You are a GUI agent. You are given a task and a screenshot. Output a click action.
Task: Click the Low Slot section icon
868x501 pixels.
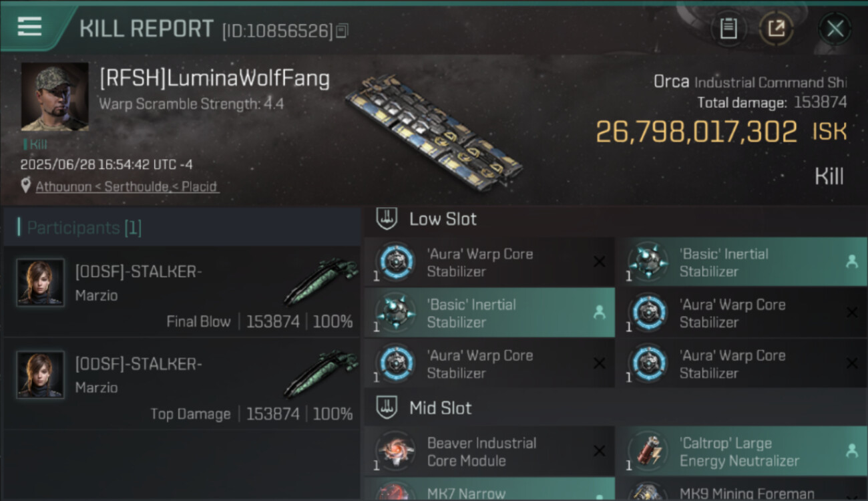[x=387, y=218]
